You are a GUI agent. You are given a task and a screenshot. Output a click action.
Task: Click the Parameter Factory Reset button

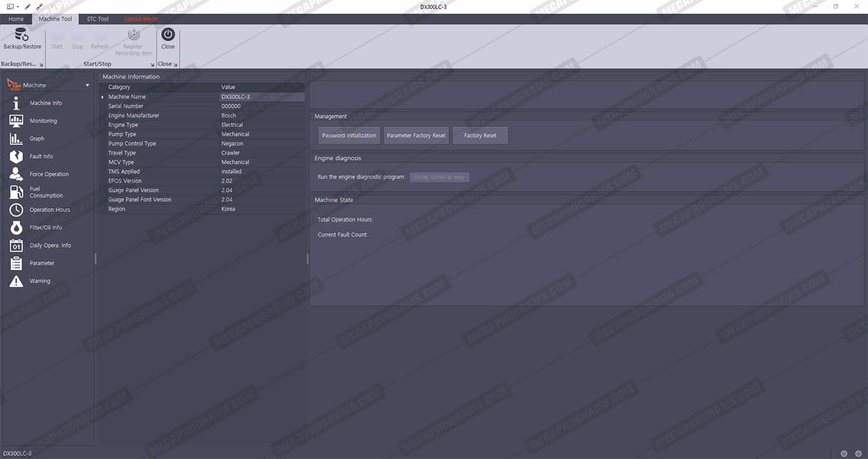tap(416, 135)
